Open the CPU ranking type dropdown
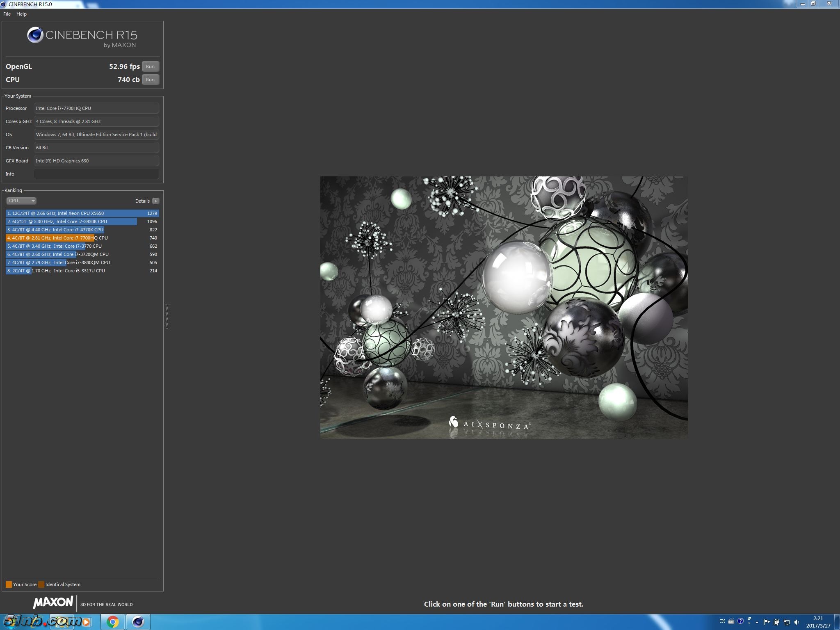Viewport: 840px width, 630px height. click(21, 201)
